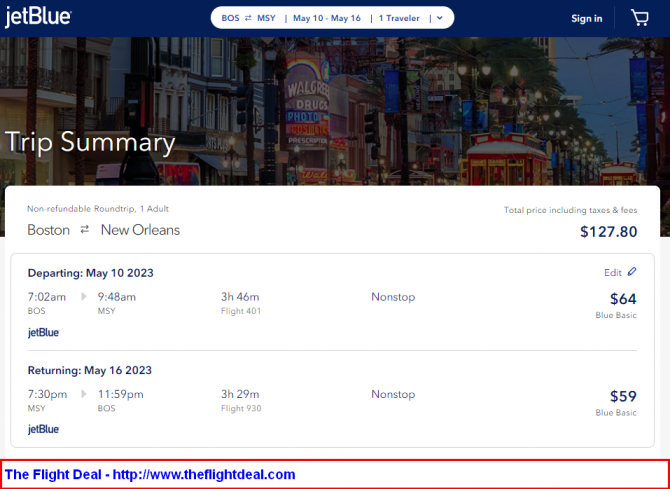Image resolution: width=670 pixels, height=489 pixels.
Task: Click arrival time 9:48am
Action: [117, 297]
